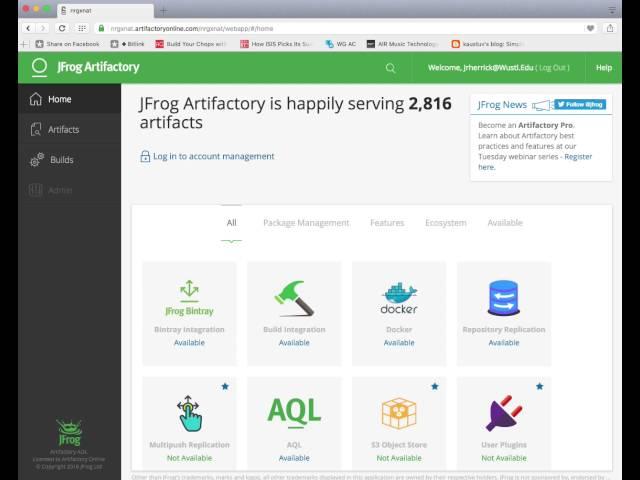The height and width of the screenshot is (480, 640).
Task: Open the AIR Music Technology bookmark
Action: [402, 44]
